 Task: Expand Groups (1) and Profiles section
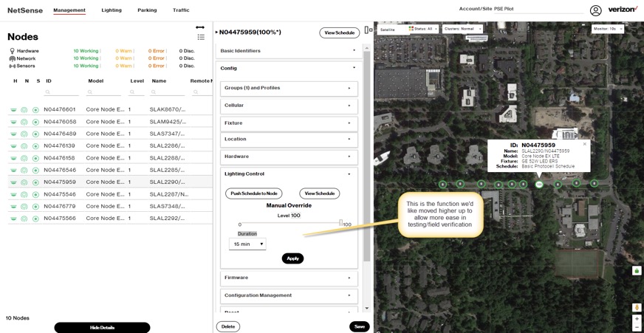click(x=290, y=88)
